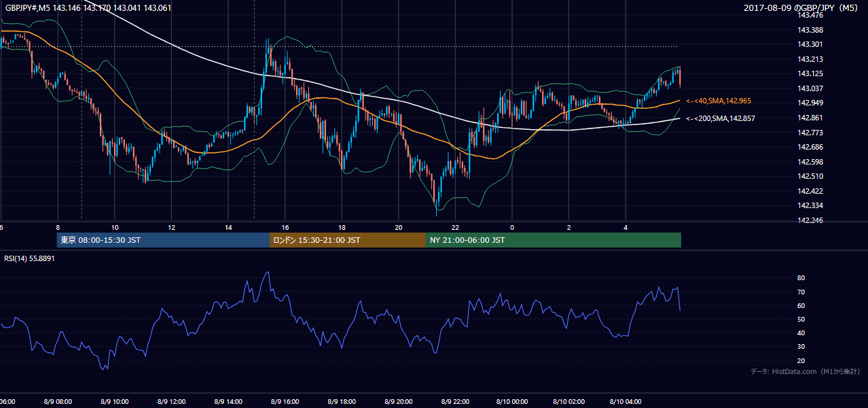868x408 pixels.
Task: Click RSI axis level 50
Action: (801, 319)
